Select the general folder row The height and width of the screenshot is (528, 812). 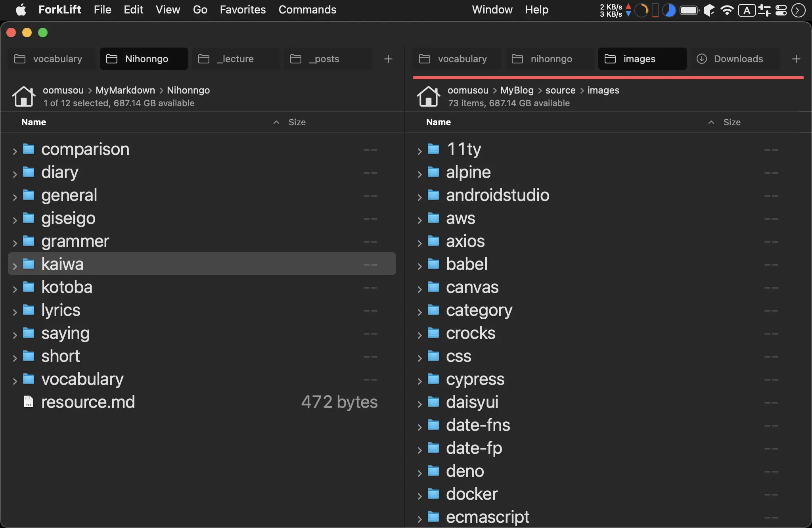[202, 195]
